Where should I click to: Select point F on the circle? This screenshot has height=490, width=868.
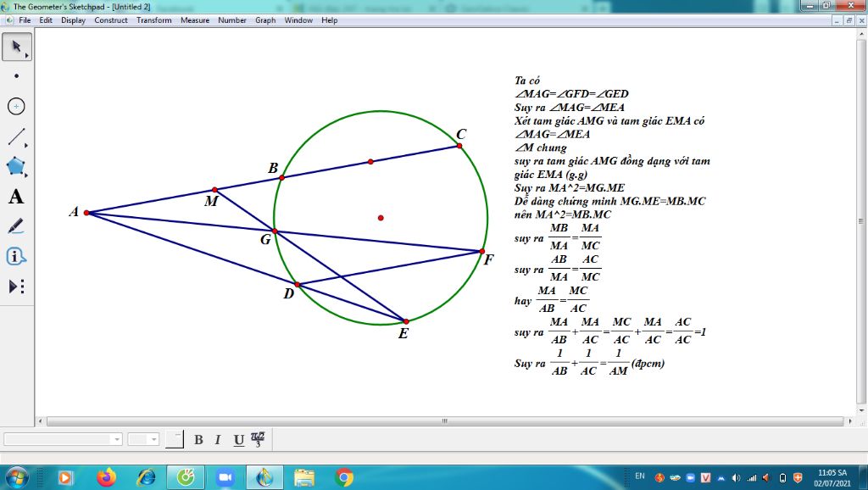click(481, 252)
